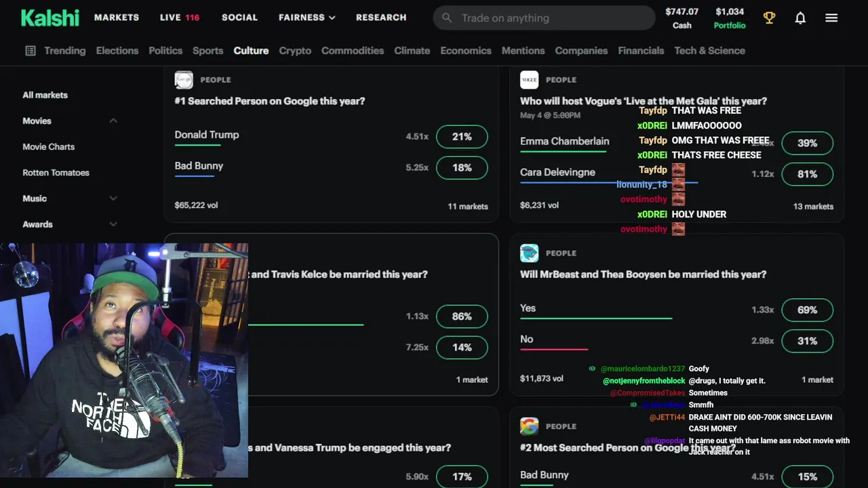The image size is (868, 488).
Task: Open the Social page
Action: (239, 18)
